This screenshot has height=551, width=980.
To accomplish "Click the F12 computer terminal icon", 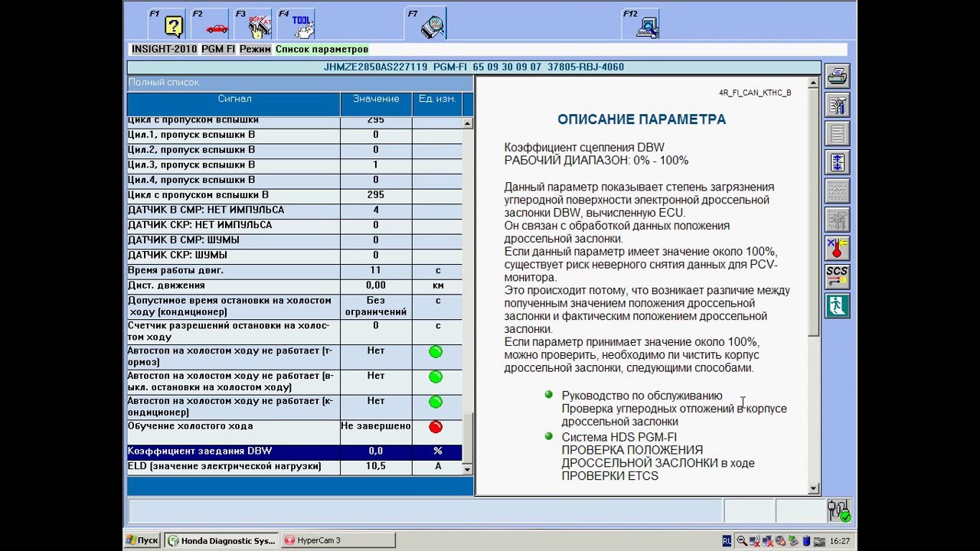I will [648, 27].
